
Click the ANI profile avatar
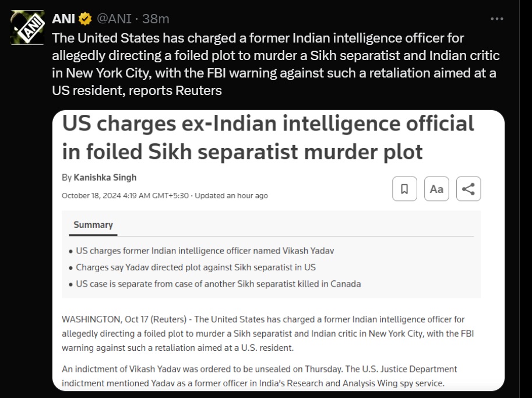click(x=27, y=26)
